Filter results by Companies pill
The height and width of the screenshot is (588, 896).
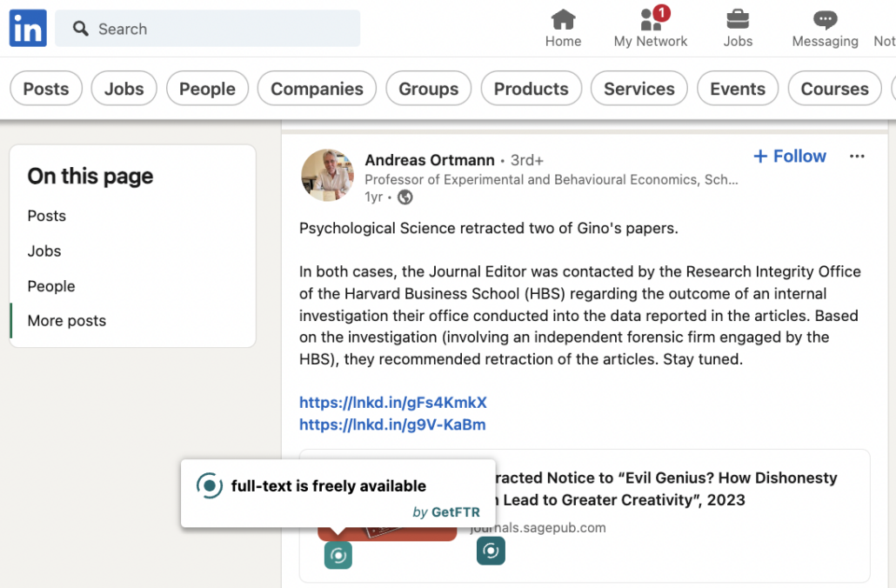pos(317,89)
